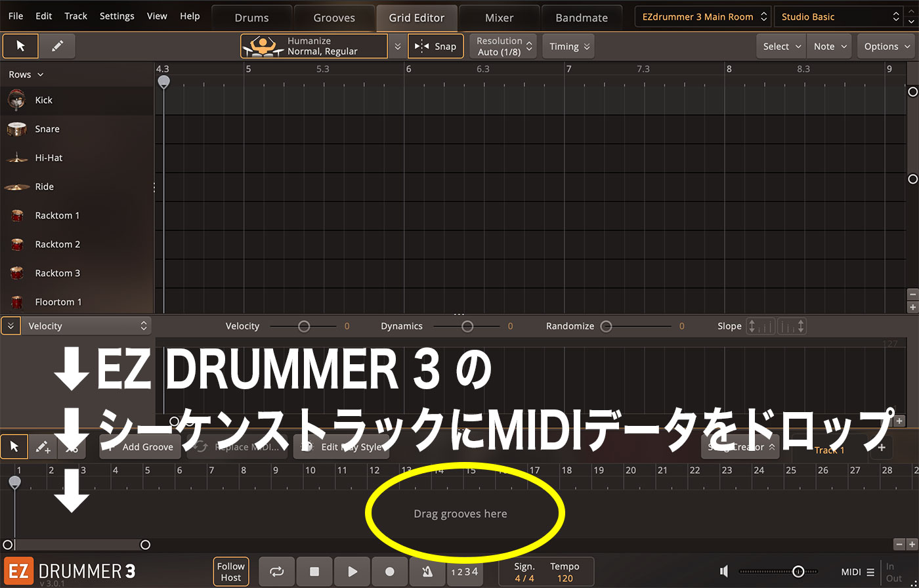The height and width of the screenshot is (588, 919).
Task: Collapse the velocity lane with chevron
Action: [11, 326]
